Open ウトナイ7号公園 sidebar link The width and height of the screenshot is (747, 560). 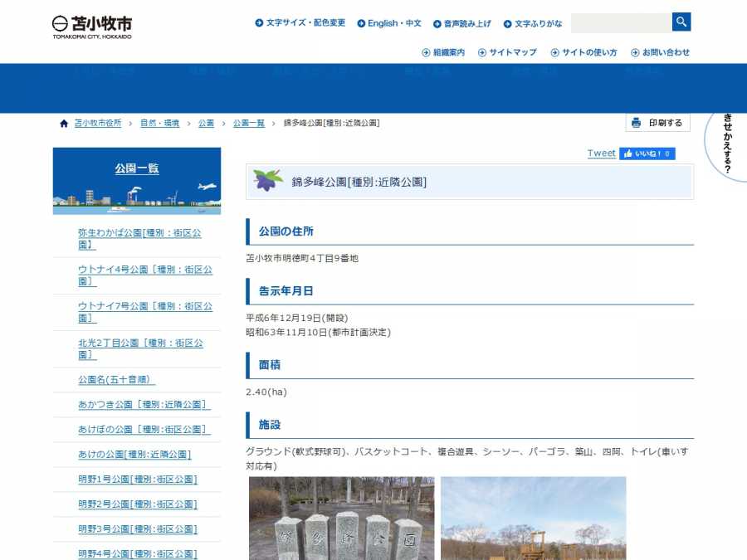145,312
